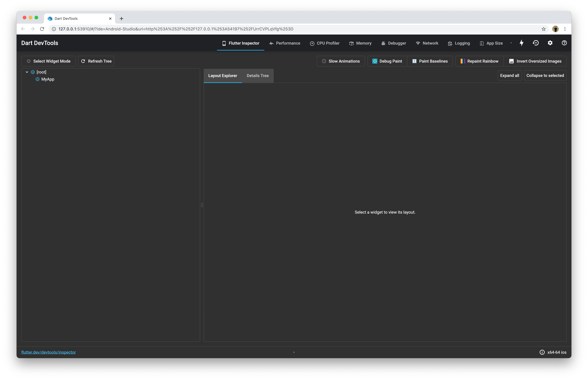The height and width of the screenshot is (380, 588).
Task: Click the device info icon beside x64-64 ios
Action: click(542, 352)
